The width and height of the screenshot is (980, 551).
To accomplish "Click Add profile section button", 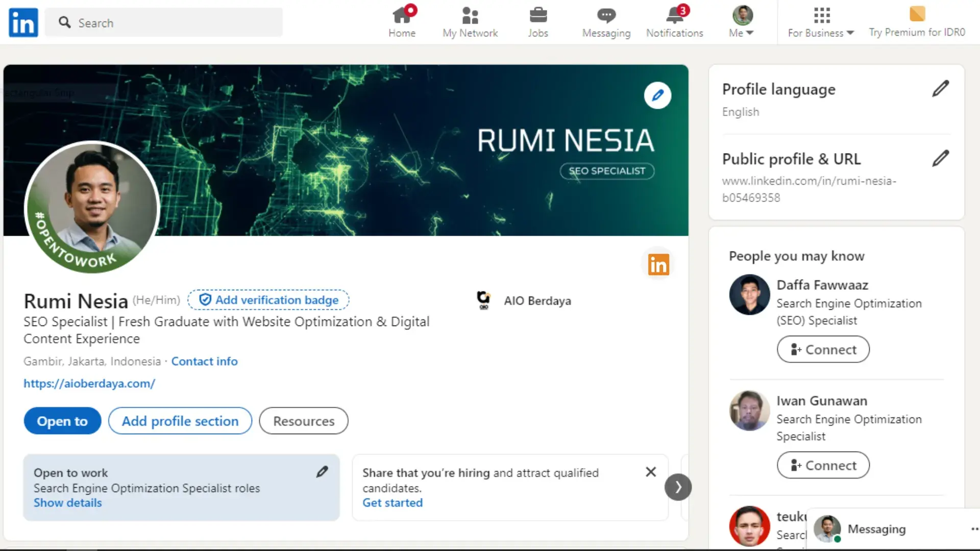I will click(x=180, y=421).
